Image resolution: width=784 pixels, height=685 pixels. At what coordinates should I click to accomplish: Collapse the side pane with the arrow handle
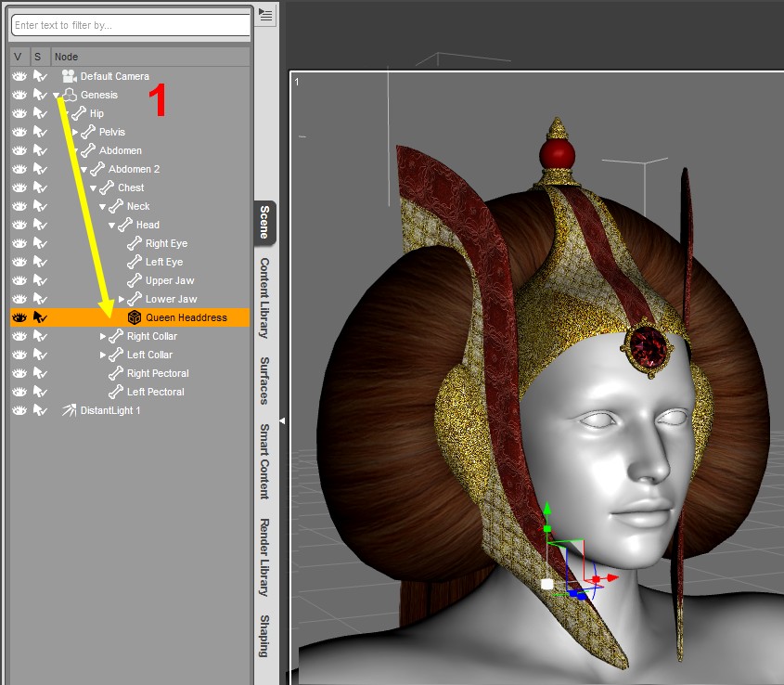coord(282,421)
